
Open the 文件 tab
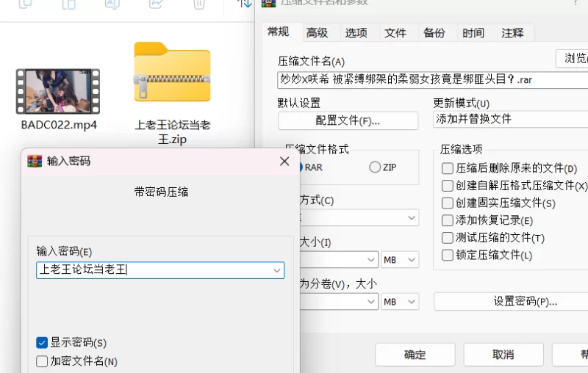(x=395, y=33)
